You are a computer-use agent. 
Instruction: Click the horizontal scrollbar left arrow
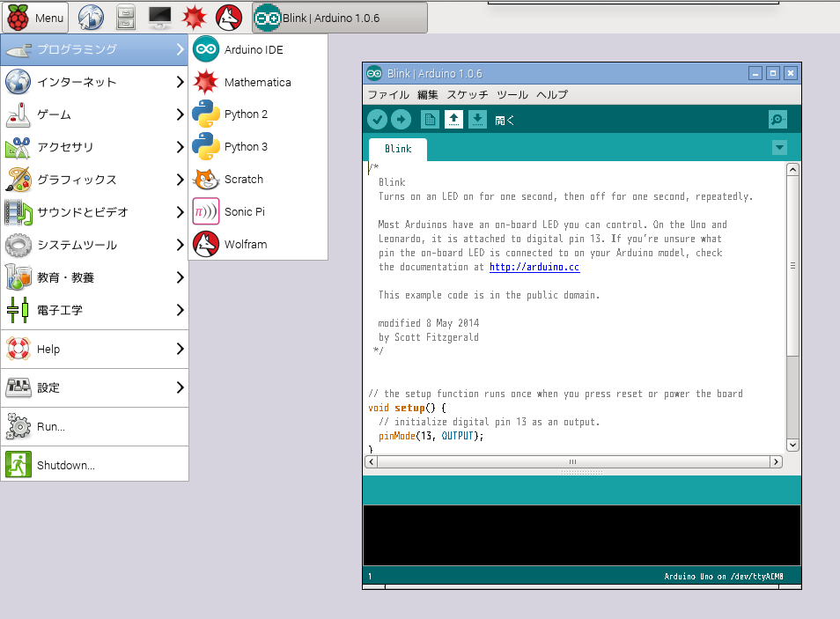tap(372, 461)
